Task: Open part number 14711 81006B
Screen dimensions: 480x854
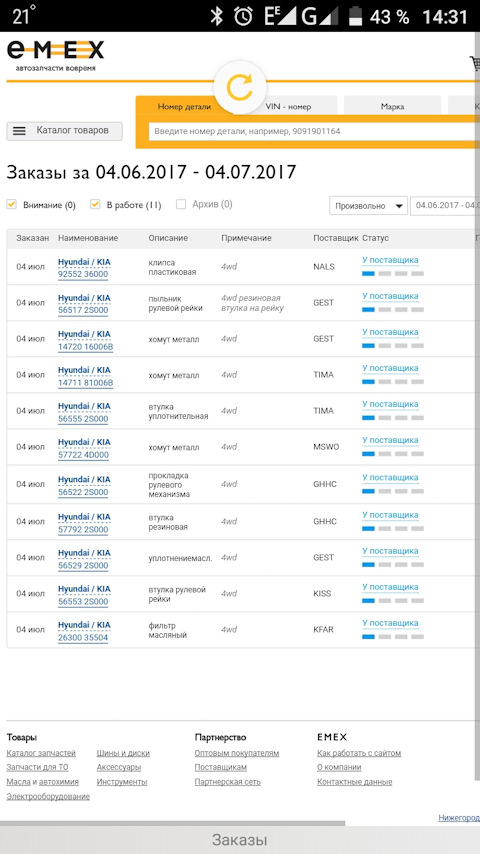Action: pyautogui.click(x=86, y=382)
